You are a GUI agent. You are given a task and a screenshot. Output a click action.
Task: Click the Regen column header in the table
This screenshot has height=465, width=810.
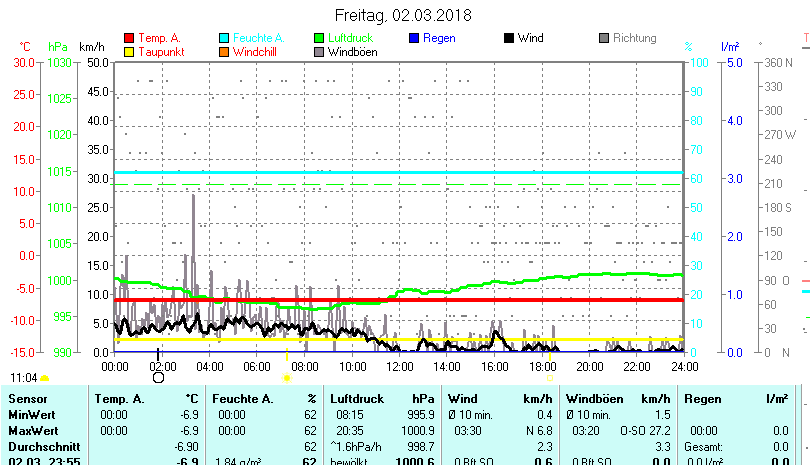(703, 399)
